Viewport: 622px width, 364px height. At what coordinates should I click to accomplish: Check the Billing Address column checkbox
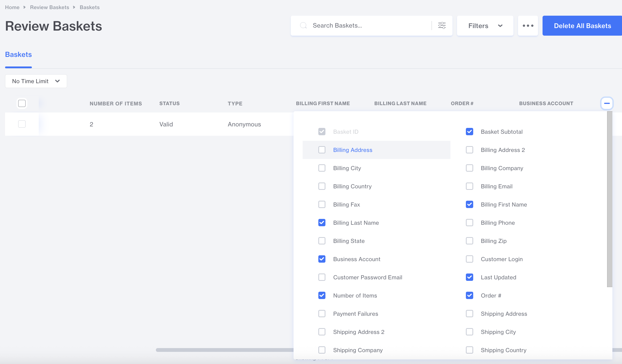[x=322, y=150]
